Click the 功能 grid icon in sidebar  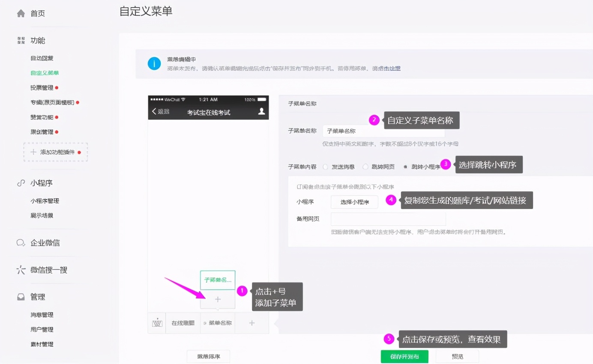21,41
